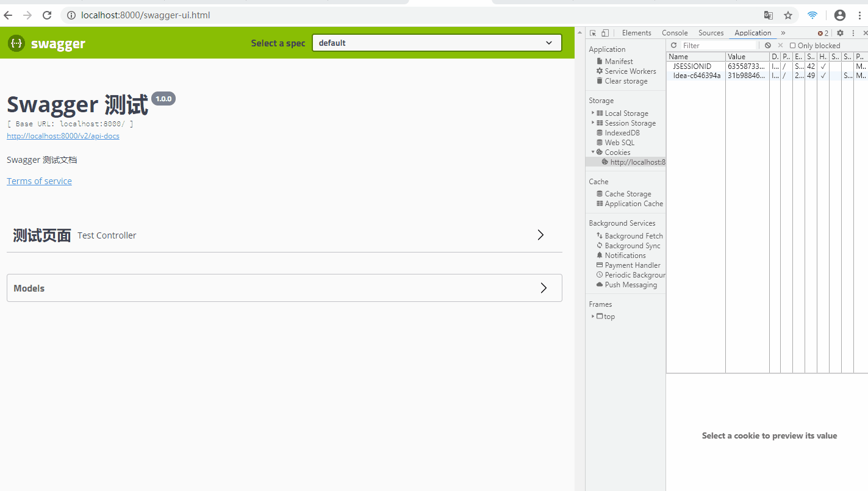Open Notifications under Background Services

[x=621, y=256]
